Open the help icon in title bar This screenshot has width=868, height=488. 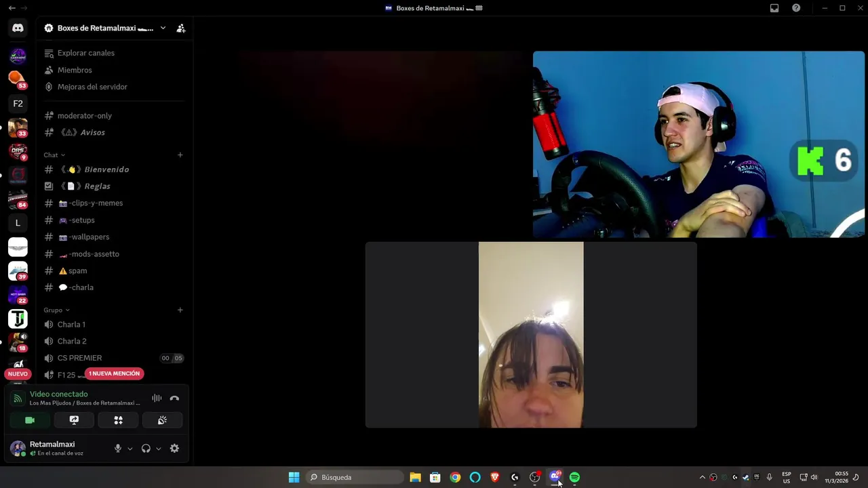(x=796, y=8)
